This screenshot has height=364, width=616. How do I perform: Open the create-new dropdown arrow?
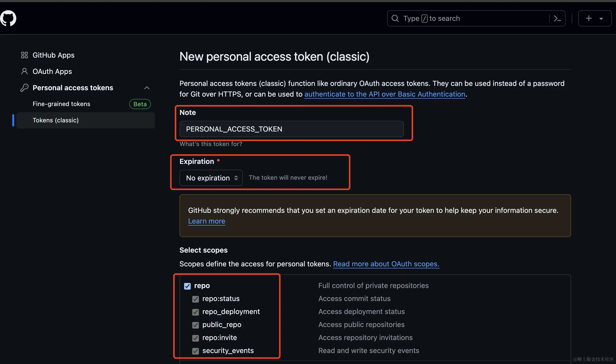[x=601, y=19]
